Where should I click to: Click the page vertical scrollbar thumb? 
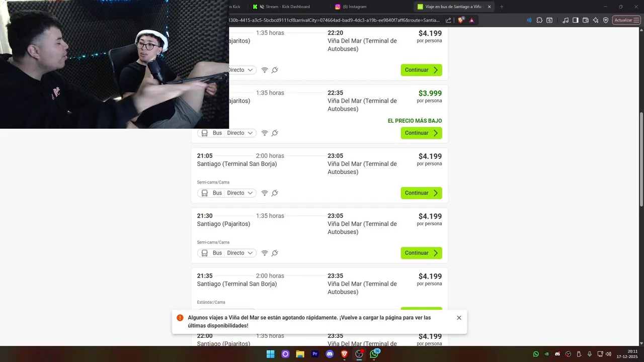point(641,158)
